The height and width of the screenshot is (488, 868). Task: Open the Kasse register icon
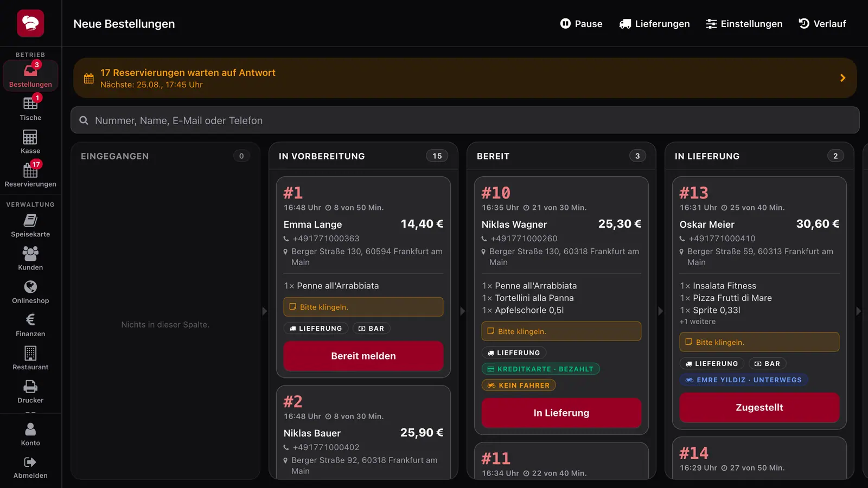[30, 137]
